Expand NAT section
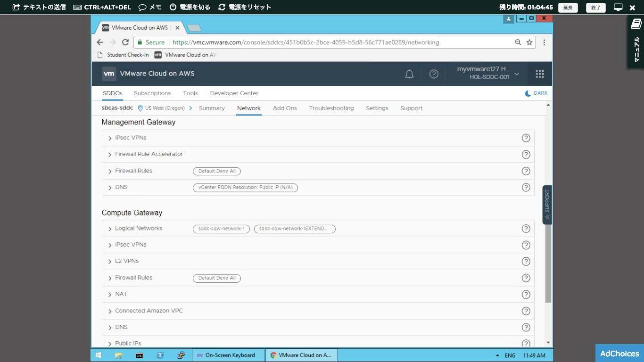Image resolution: width=644 pixels, height=362 pixels. [x=110, y=295]
